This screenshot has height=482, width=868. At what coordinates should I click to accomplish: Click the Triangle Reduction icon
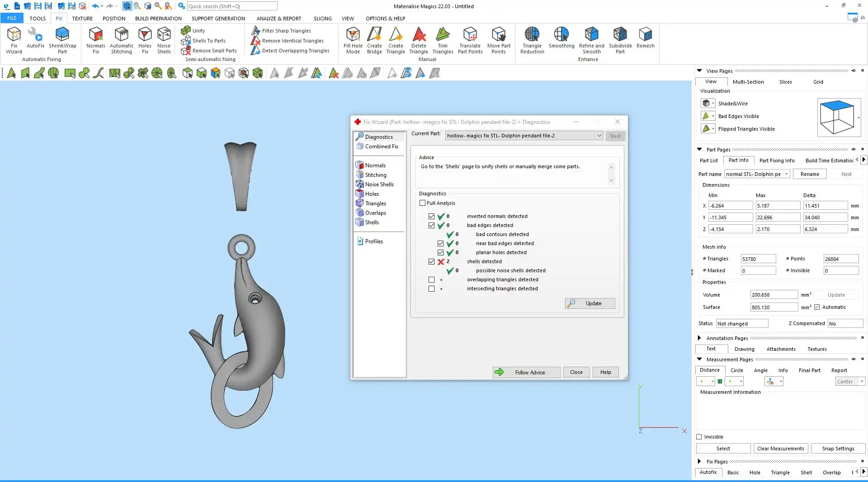coord(532,40)
